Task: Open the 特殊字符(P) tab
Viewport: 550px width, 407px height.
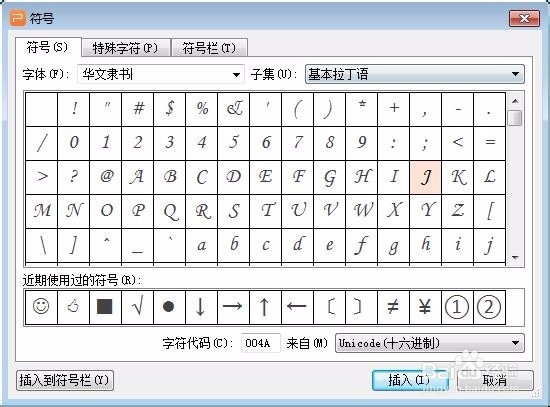Action: point(126,48)
